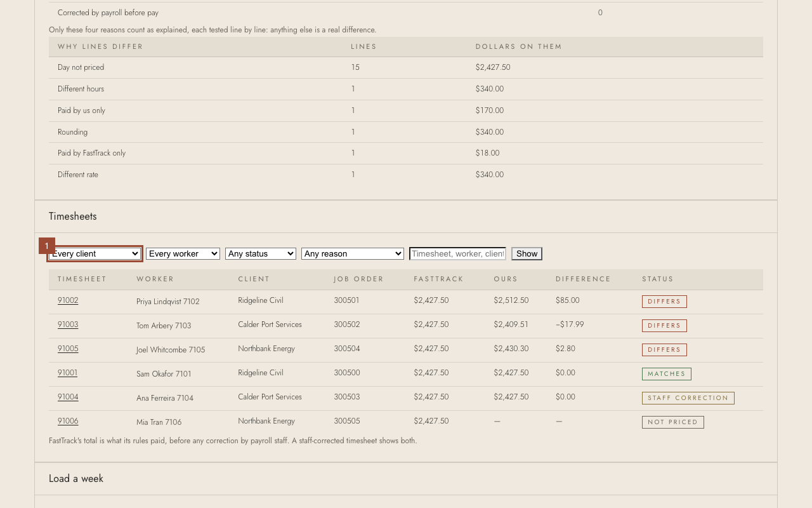Open the Any status filter
This screenshot has width=812, height=508.
(x=261, y=253)
